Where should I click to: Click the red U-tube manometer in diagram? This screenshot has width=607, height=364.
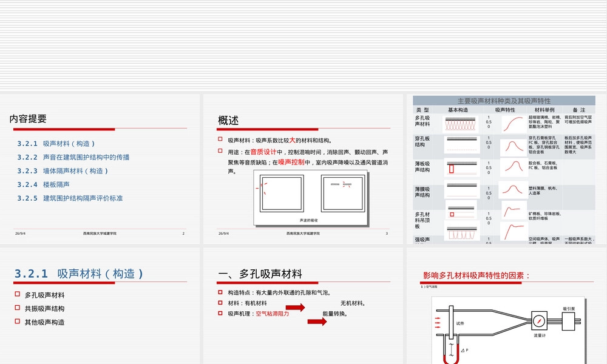click(451, 350)
